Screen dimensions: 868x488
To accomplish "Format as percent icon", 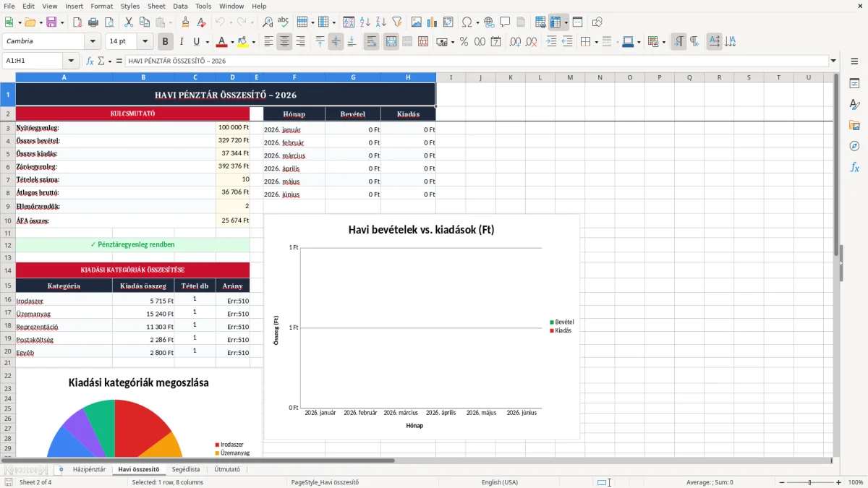I will click(x=464, y=42).
